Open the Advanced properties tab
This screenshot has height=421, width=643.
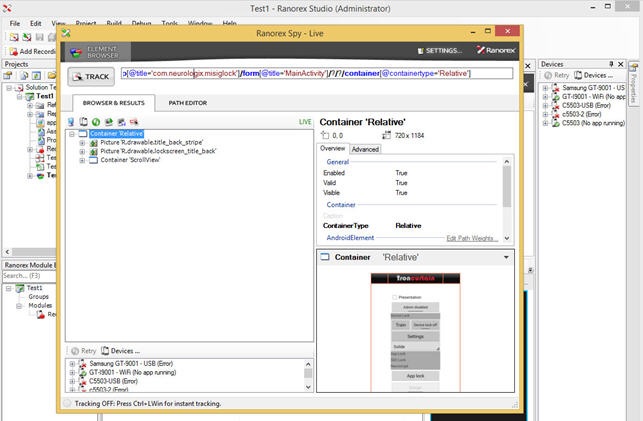pyautogui.click(x=365, y=149)
